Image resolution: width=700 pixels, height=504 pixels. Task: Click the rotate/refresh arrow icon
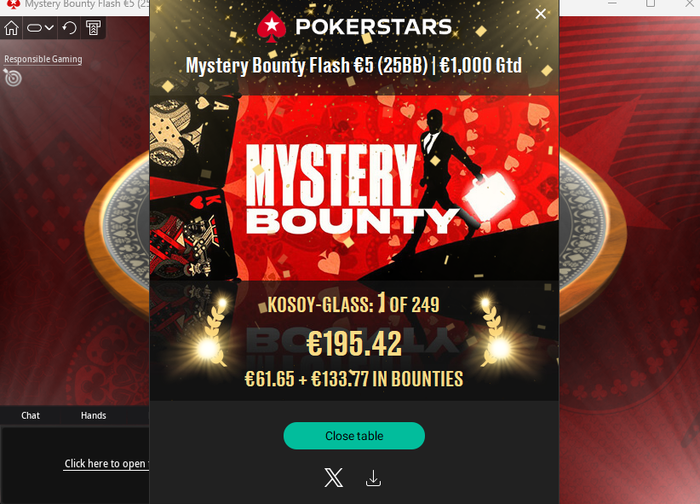pos(69,28)
